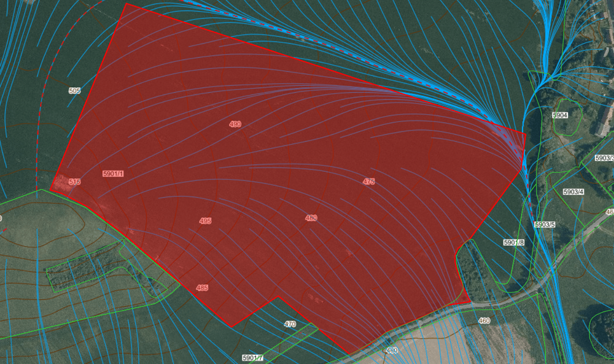Click the 480 contour label inside the red parcel
This screenshot has height=364, width=614.
311,218
